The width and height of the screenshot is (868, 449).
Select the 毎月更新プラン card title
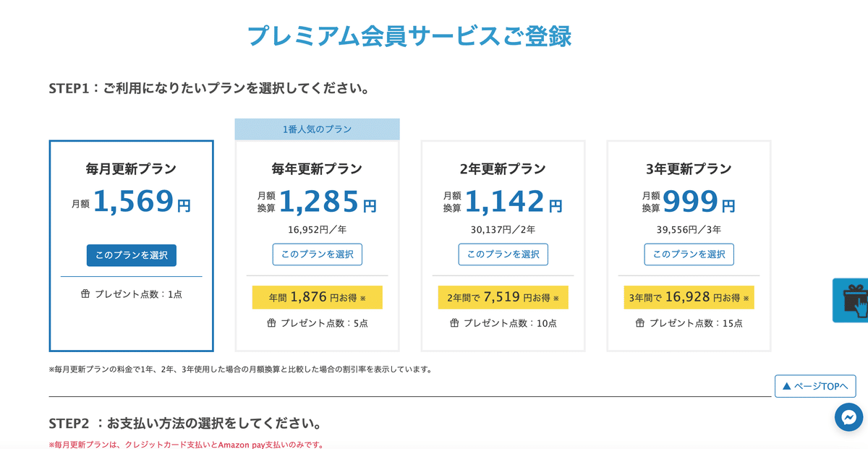(x=132, y=169)
